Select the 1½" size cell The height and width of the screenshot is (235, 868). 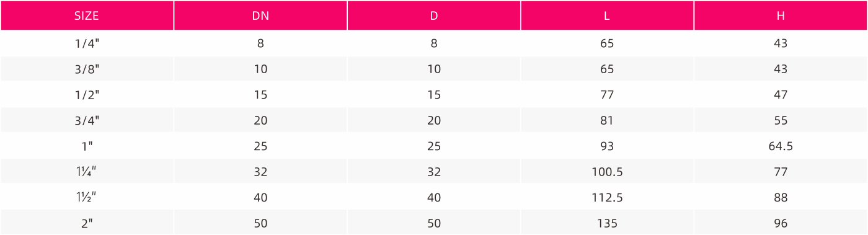(x=87, y=197)
